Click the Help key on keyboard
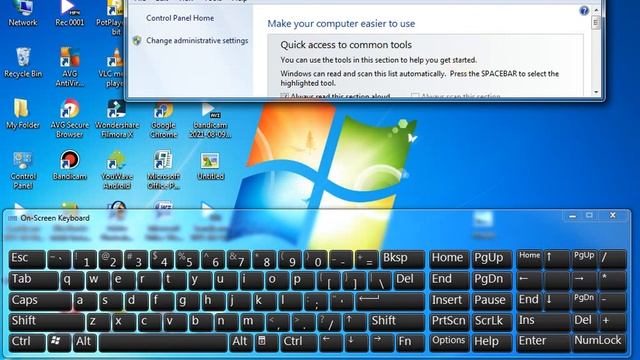 tap(491, 342)
